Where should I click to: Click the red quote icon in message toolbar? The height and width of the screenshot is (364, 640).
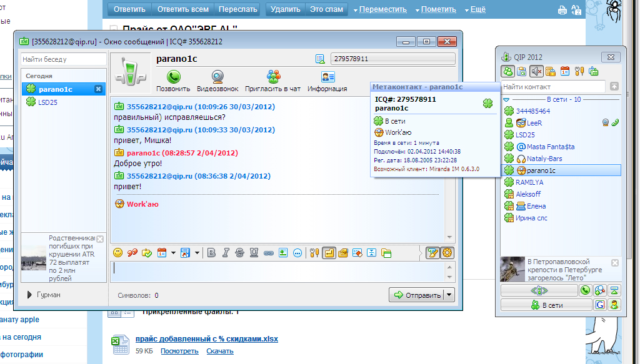132,253
